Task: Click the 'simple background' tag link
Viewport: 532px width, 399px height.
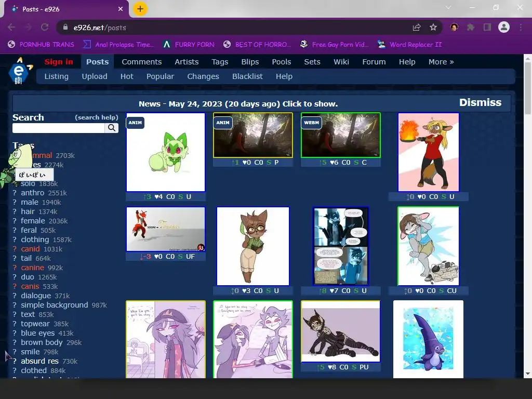Action: click(x=54, y=305)
